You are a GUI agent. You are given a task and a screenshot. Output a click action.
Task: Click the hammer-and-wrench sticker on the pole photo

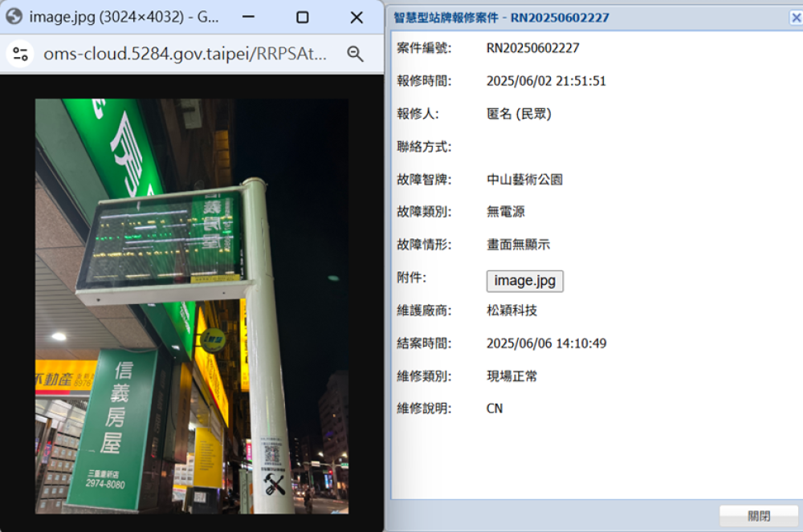pyautogui.click(x=273, y=484)
